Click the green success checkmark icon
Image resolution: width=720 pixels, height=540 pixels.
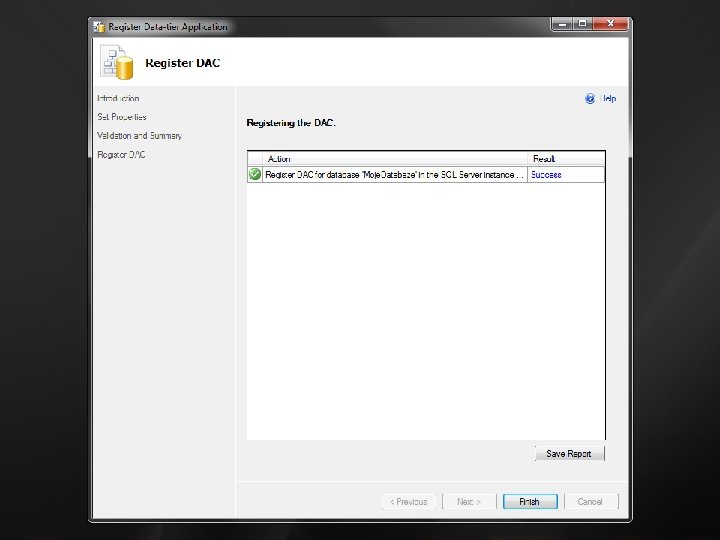[254, 174]
